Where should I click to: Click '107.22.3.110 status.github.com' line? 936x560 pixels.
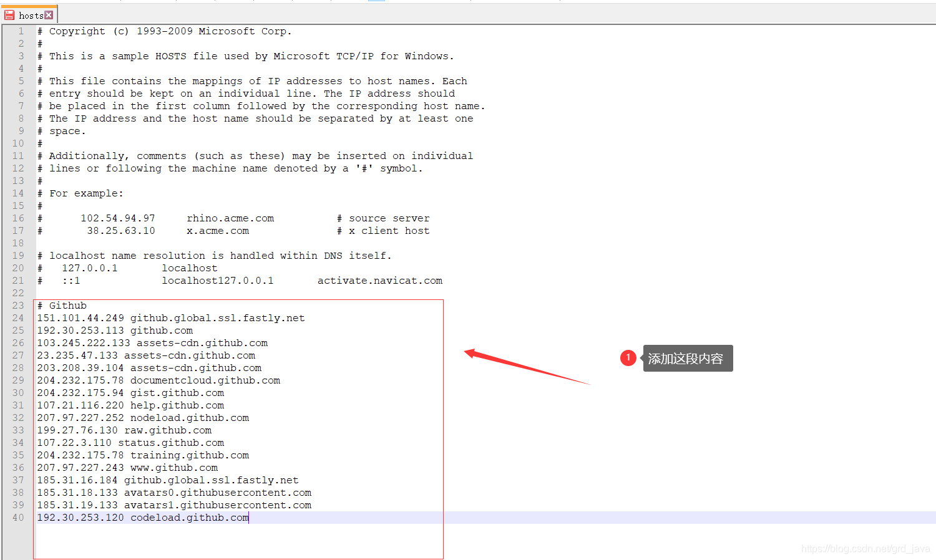click(130, 443)
